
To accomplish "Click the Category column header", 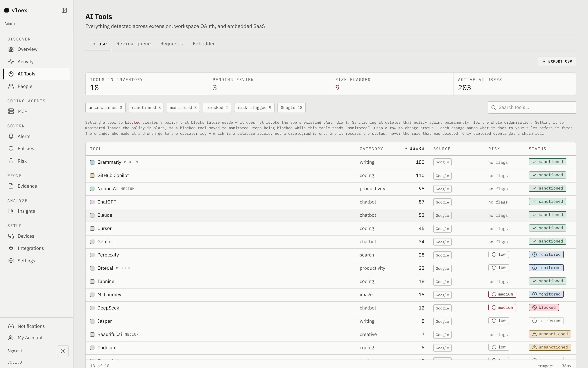I will [x=371, y=149].
